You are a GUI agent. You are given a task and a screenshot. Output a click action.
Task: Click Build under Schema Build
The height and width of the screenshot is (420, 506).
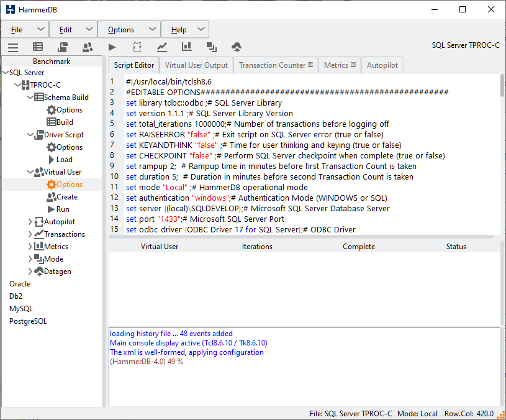tap(65, 122)
